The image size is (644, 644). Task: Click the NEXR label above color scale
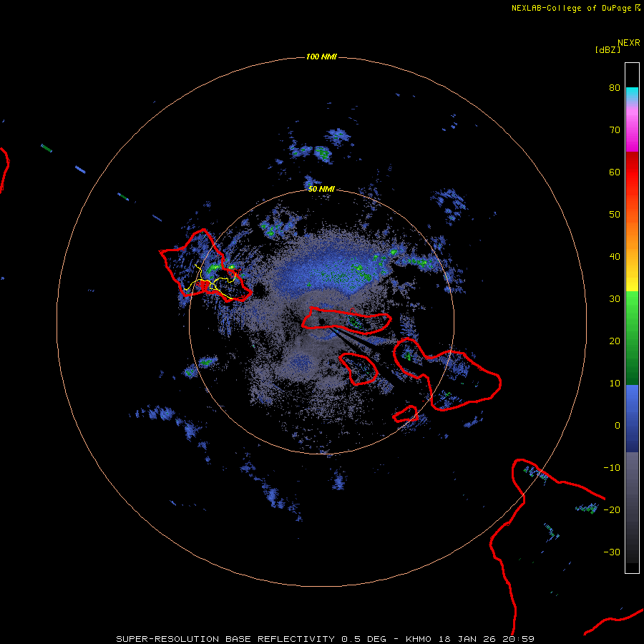point(628,43)
